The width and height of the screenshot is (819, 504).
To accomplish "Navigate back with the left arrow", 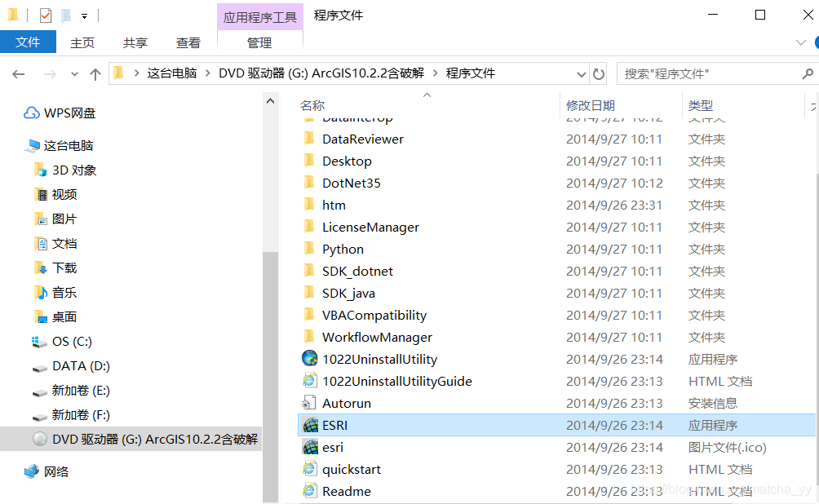I will point(19,74).
